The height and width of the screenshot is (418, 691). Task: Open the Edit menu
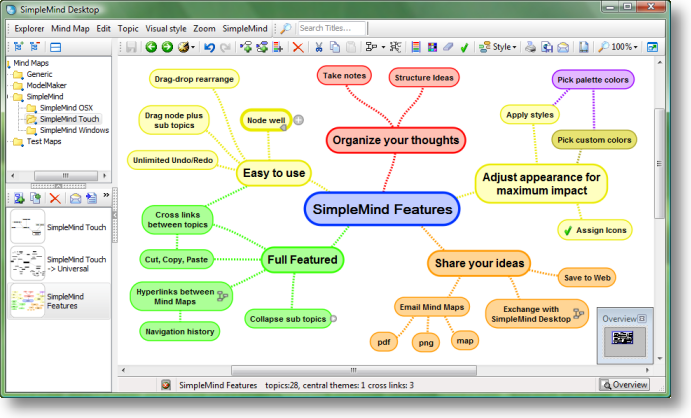point(104,29)
